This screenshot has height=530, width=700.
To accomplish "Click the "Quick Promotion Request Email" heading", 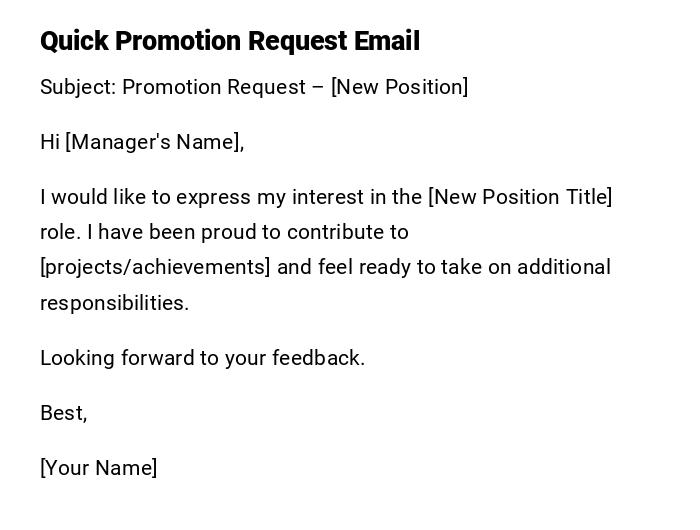I will pyautogui.click(x=229, y=41).
